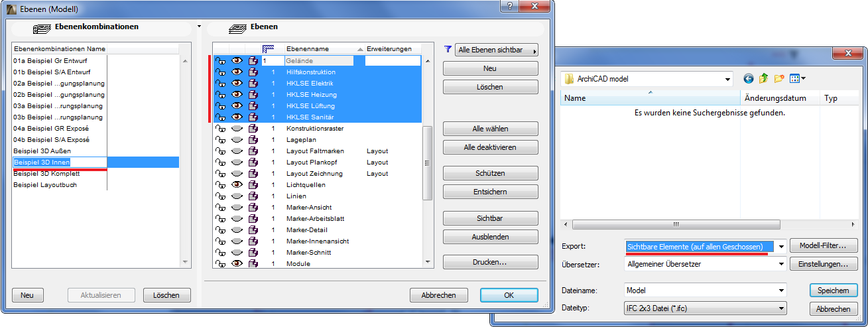Toggle lock icon of HKLSE Elektrik layer
Screen dimensions: 868x327
coord(220,83)
